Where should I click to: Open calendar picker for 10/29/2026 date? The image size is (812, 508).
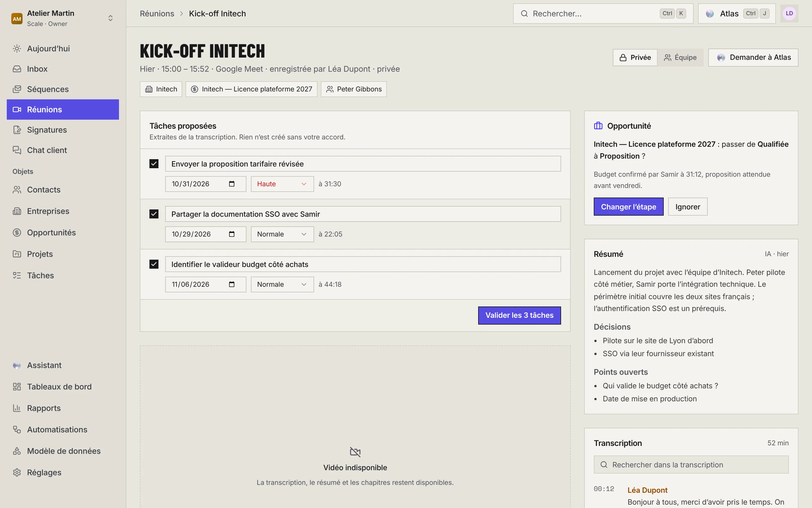coord(231,234)
